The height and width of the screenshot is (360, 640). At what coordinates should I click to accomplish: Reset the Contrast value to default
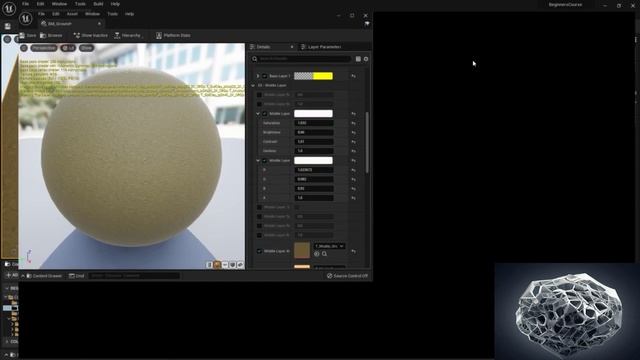(x=353, y=142)
